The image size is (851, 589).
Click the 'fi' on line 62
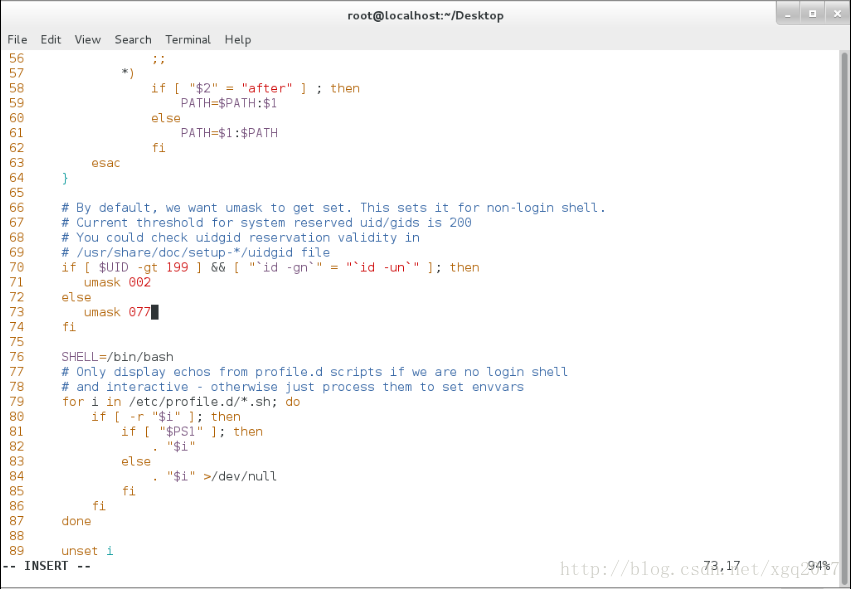click(x=158, y=148)
